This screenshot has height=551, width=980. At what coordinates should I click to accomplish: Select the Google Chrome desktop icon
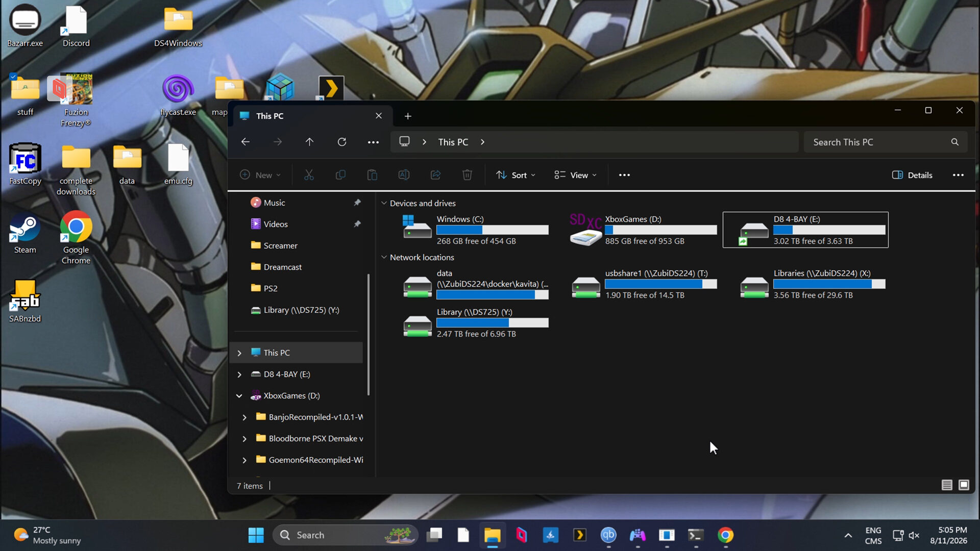[x=76, y=238]
